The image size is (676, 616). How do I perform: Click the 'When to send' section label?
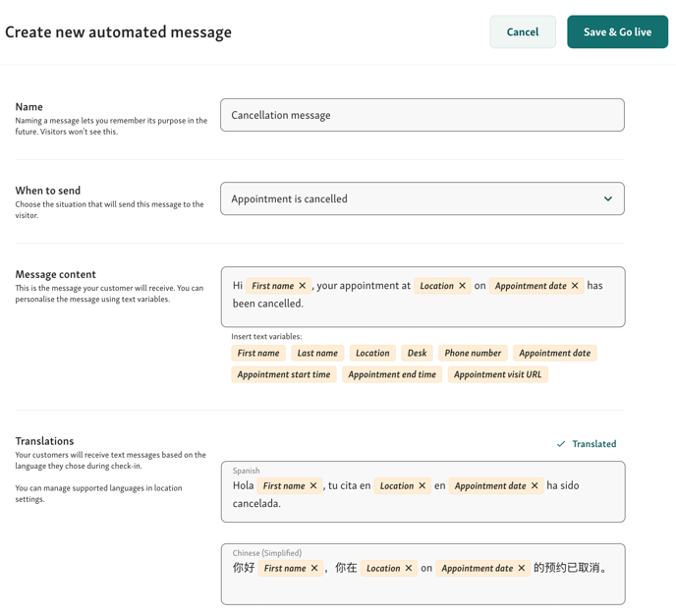click(x=48, y=191)
